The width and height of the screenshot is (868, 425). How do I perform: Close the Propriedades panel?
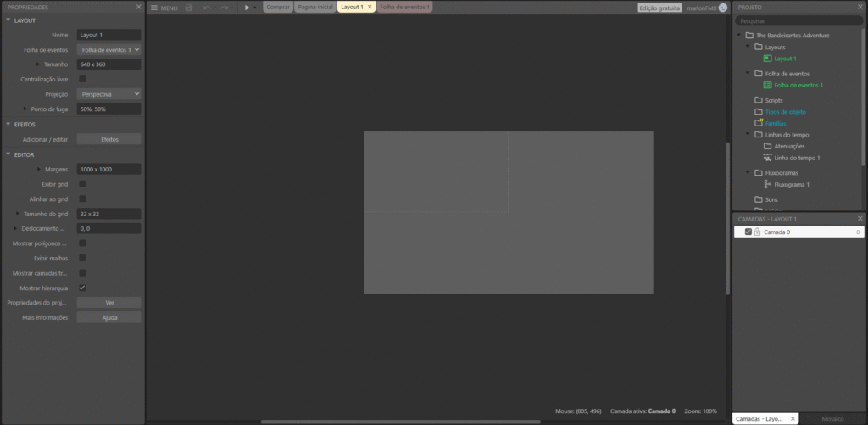(139, 7)
